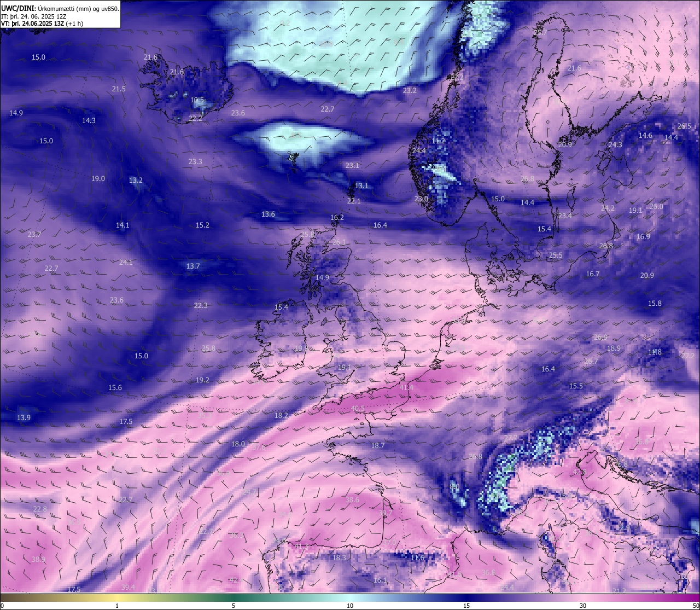Click the '27.2' value at the right edge

688,356
